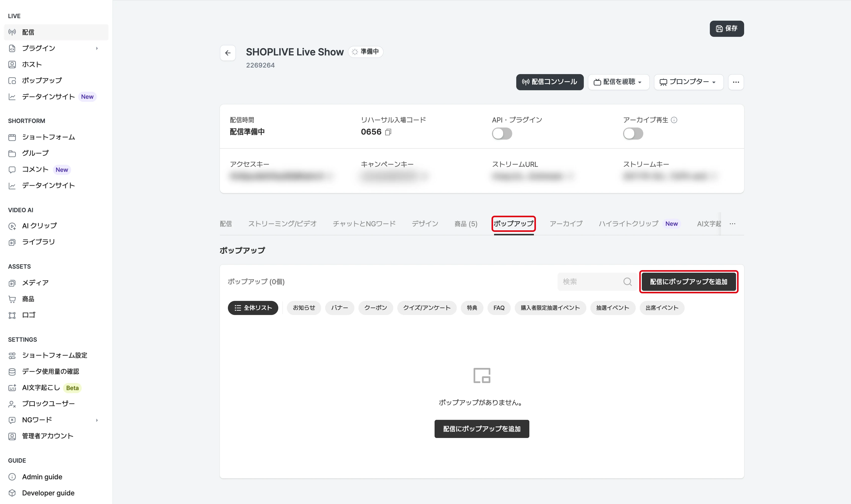The height and width of the screenshot is (504, 851).
Task: Open AI クリップ in the sidebar
Action: (x=56, y=226)
